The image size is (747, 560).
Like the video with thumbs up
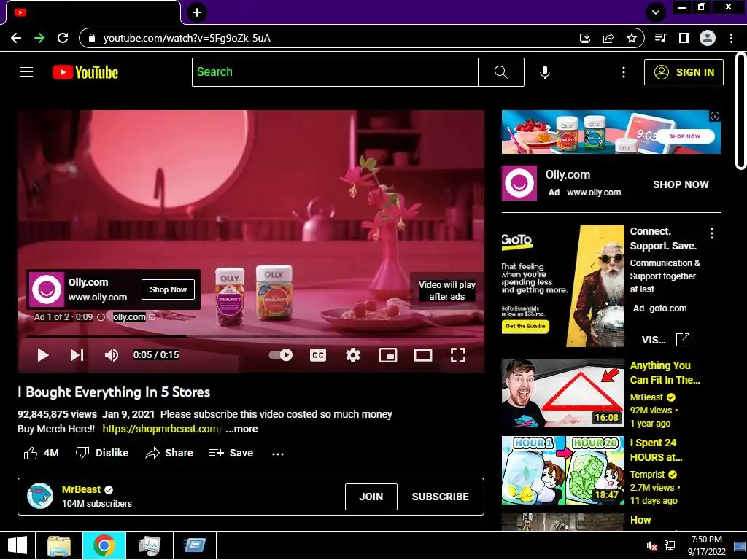[41, 453]
